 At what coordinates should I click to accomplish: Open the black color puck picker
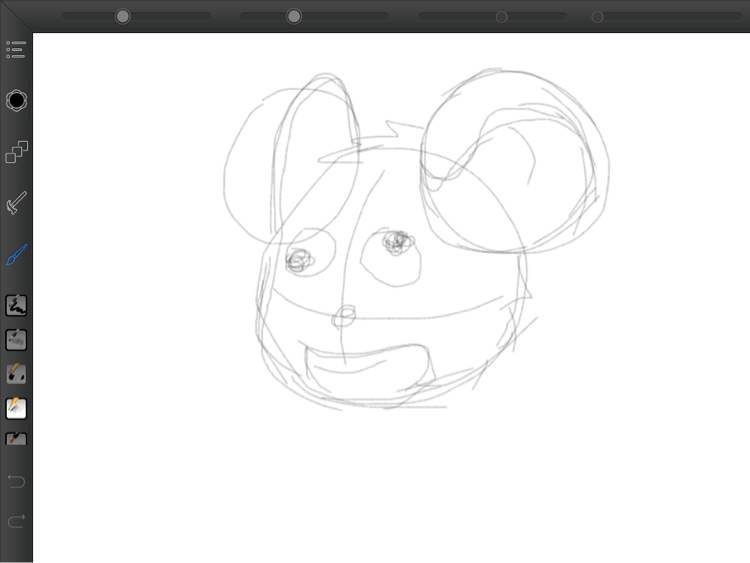pyautogui.click(x=16, y=100)
